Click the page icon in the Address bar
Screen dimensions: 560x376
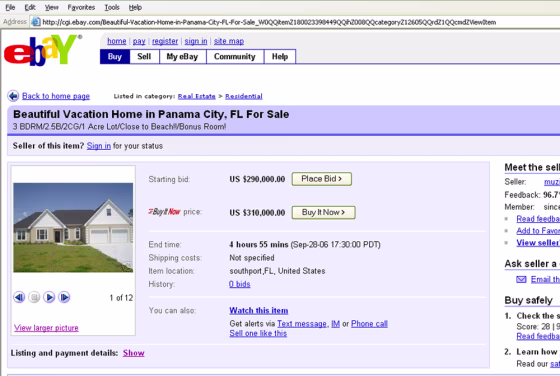(36, 22)
